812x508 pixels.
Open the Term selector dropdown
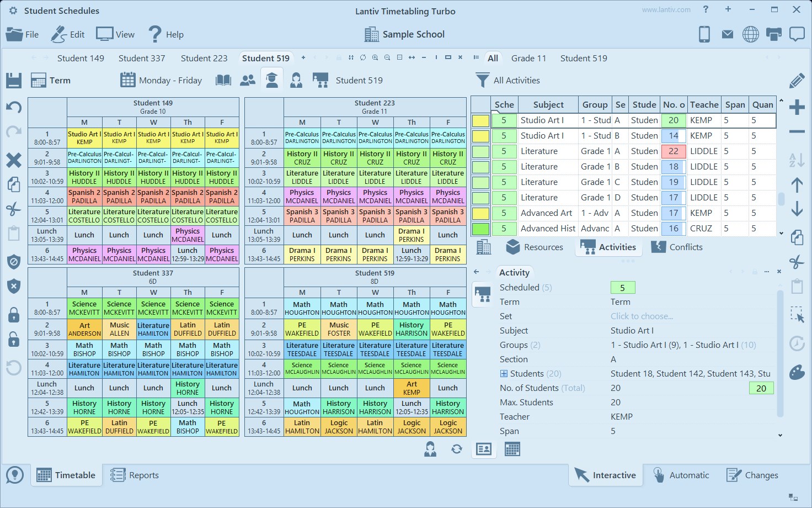tap(51, 81)
